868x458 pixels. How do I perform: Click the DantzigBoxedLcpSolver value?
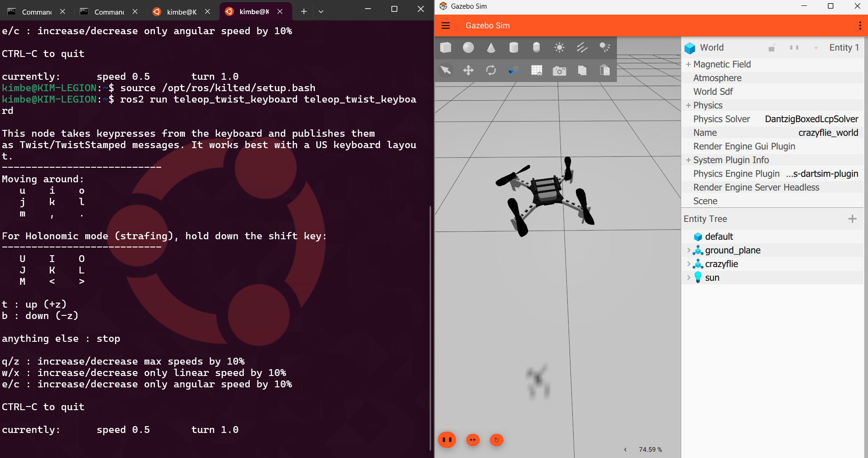[812, 119]
